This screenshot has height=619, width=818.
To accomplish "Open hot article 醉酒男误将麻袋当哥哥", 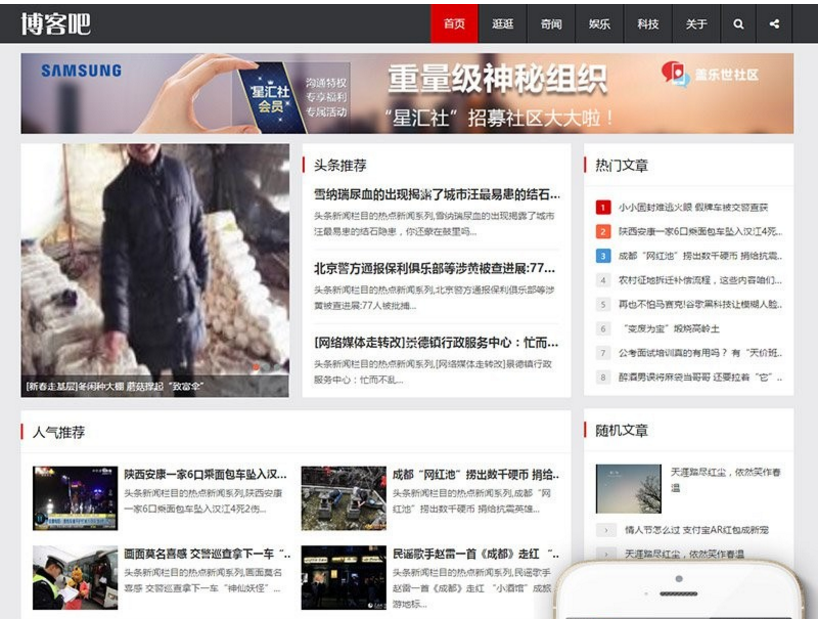I will pyautogui.click(x=700, y=377).
